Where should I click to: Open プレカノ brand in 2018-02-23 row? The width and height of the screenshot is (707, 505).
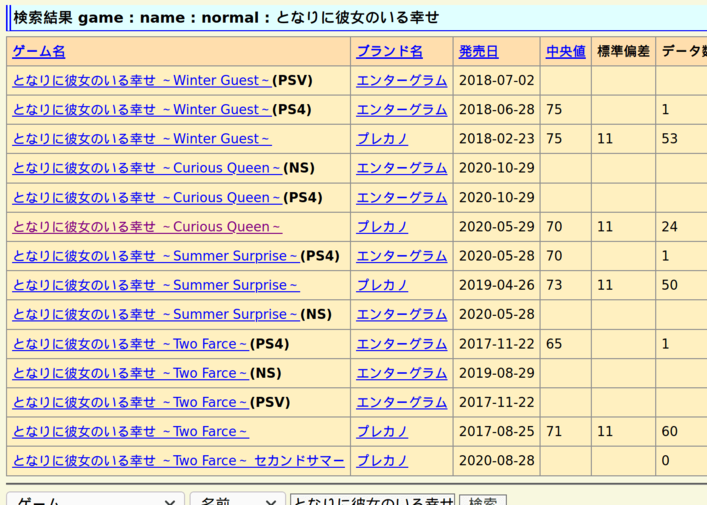(x=382, y=139)
